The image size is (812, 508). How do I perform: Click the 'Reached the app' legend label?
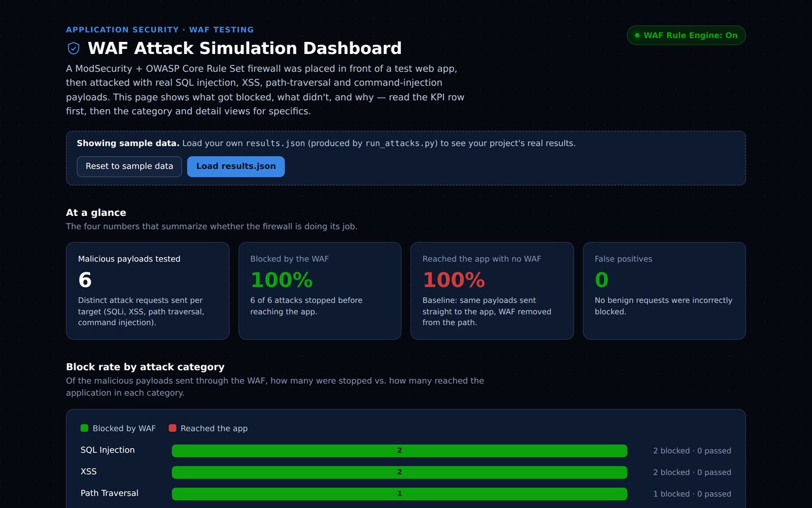(x=214, y=429)
